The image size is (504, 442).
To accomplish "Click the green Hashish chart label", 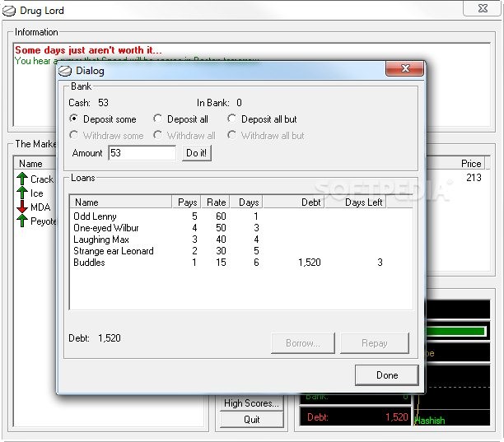I will click(430, 420).
